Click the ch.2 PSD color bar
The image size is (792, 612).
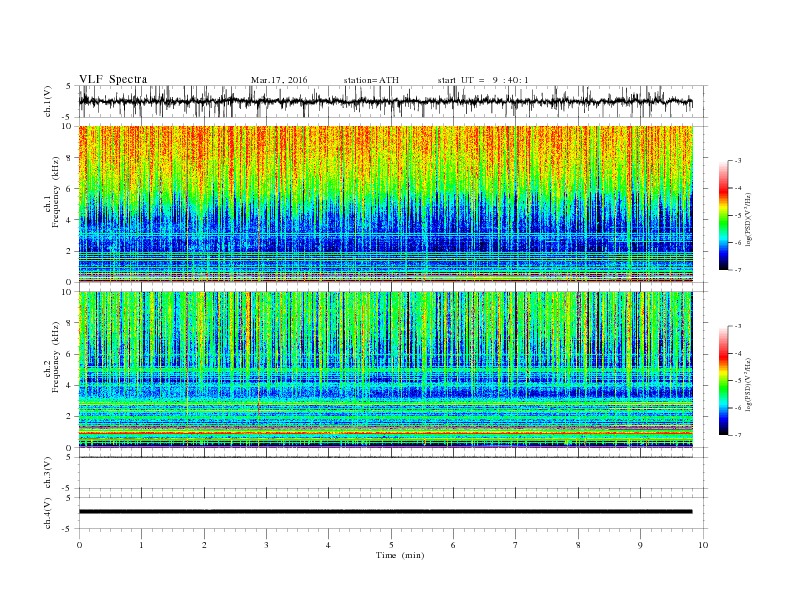[x=724, y=381]
